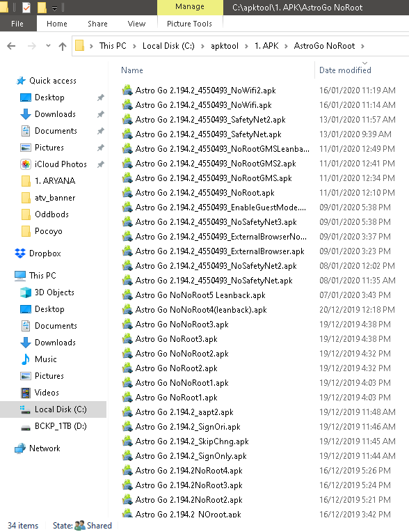Expand the chevron after This PC breadcrumb
This screenshot has height=532, width=409.
pos(134,46)
